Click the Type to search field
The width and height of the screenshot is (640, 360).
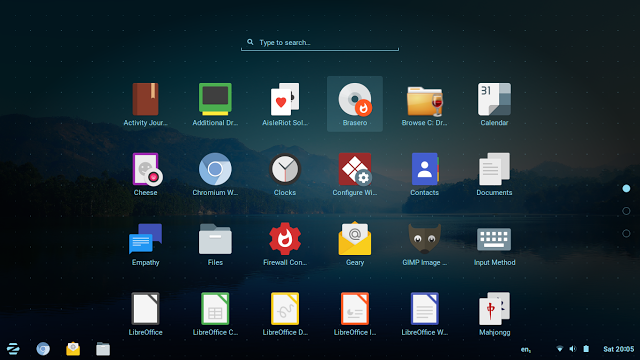[320, 43]
